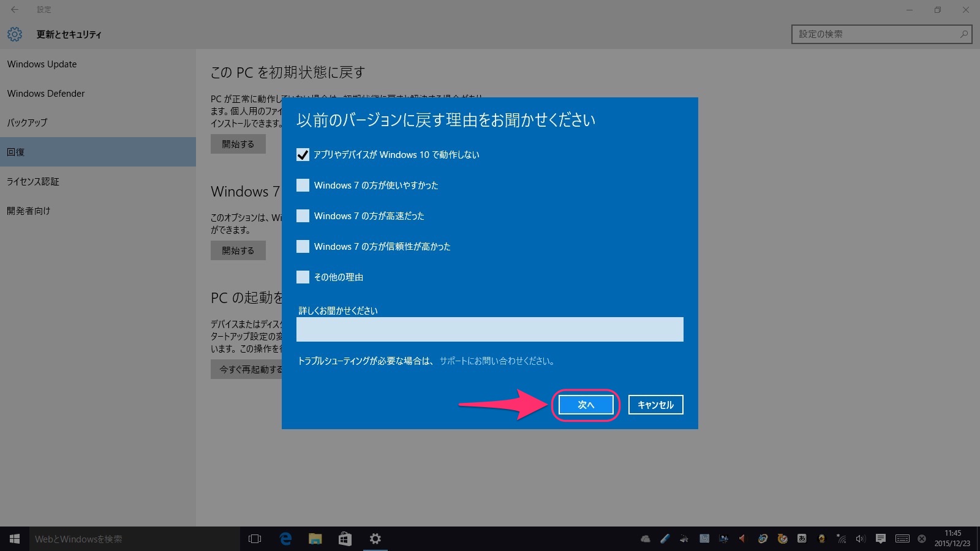The width and height of the screenshot is (980, 551).
Task: Click the 設定の検索 search box
Action: click(x=882, y=34)
